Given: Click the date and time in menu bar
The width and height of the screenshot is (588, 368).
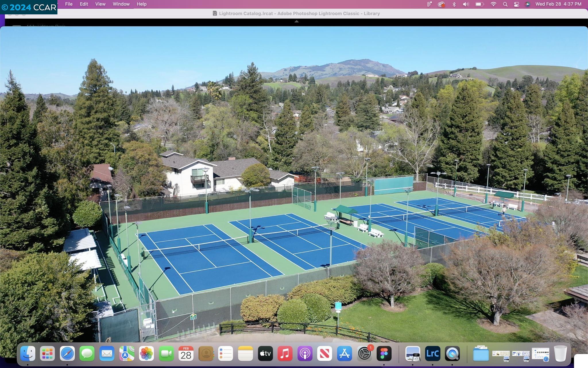Looking at the screenshot, I should [558, 4].
